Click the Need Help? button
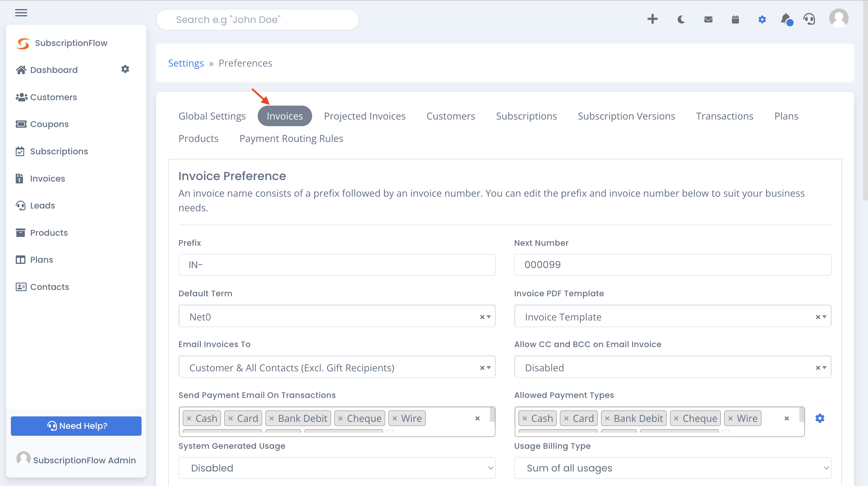The width and height of the screenshot is (868, 486). 76,426
